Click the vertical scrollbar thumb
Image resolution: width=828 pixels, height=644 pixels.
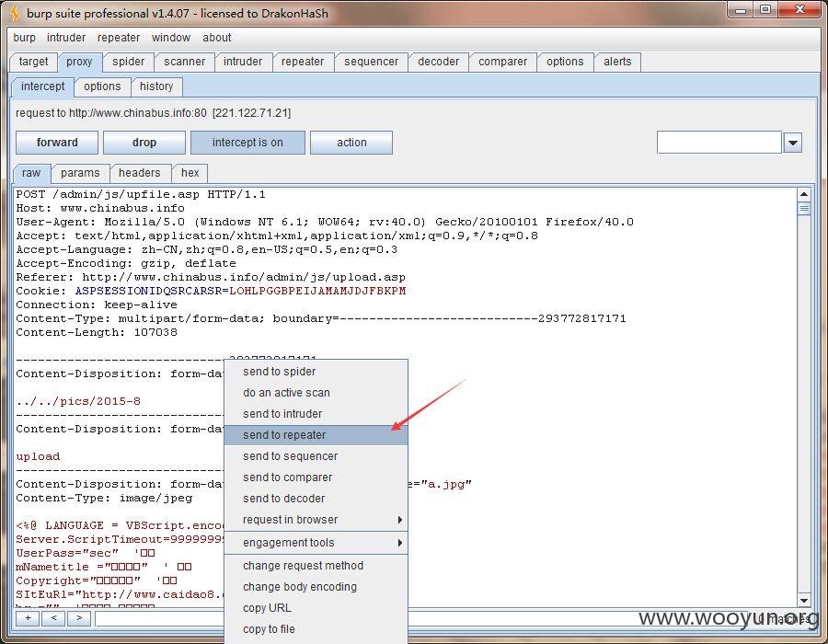804,209
